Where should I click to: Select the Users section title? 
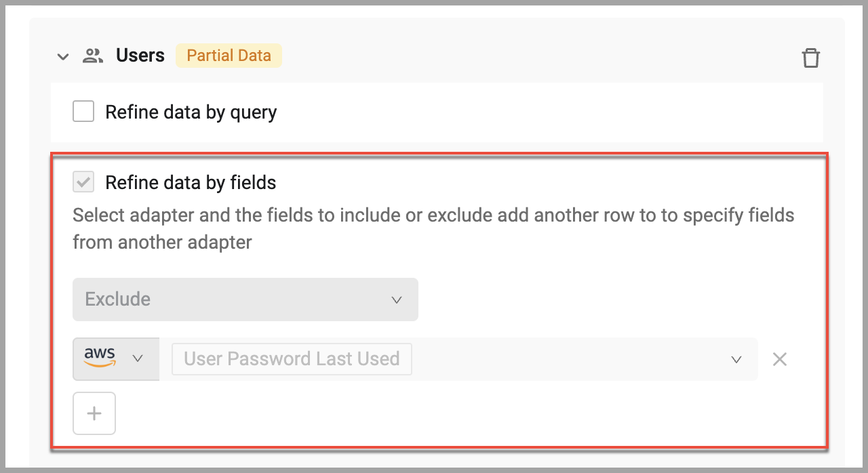(x=140, y=56)
